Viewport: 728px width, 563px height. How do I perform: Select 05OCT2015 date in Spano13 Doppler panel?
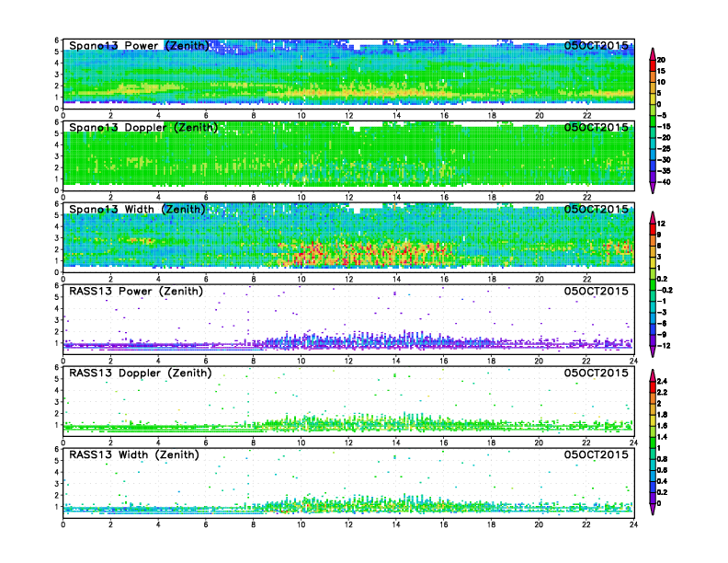[597, 127]
